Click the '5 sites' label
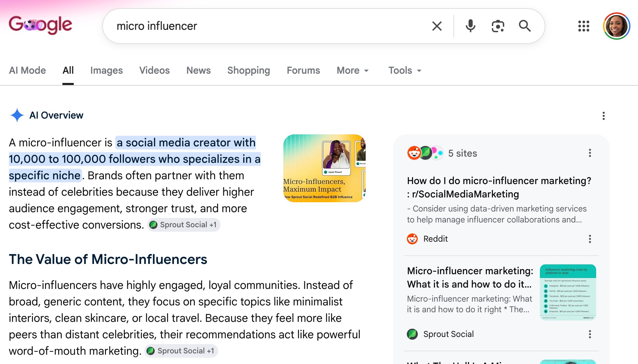The width and height of the screenshot is (638, 364). pyautogui.click(x=462, y=153)
